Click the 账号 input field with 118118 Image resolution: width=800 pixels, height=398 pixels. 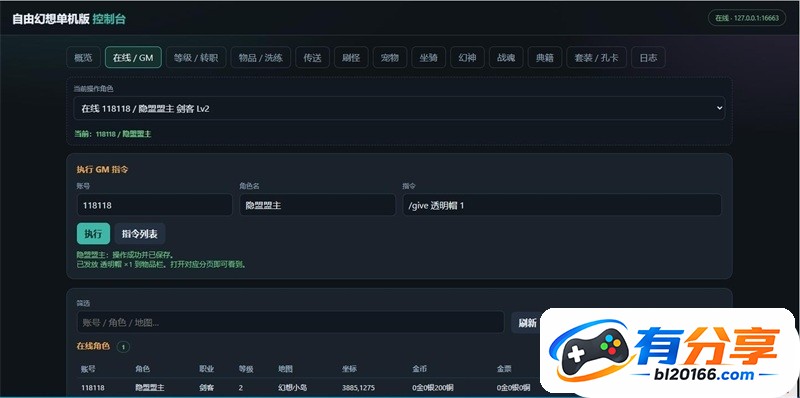[x=155, y=205]
